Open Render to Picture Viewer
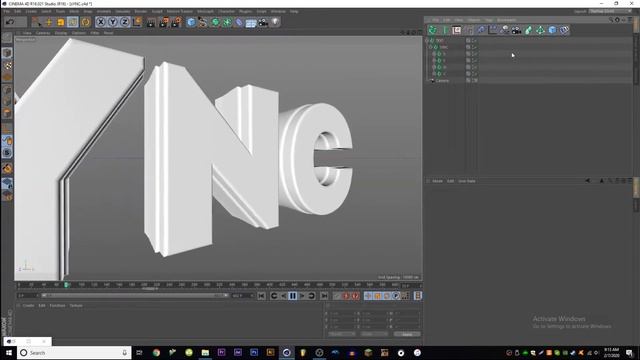640x360 pixels. [164, 22]
